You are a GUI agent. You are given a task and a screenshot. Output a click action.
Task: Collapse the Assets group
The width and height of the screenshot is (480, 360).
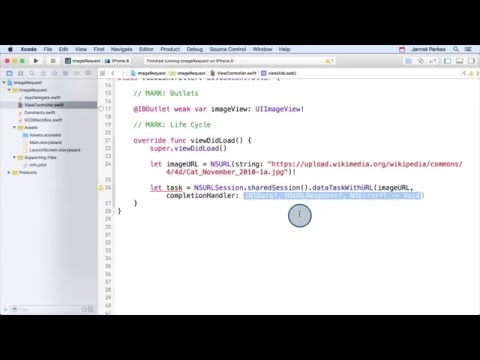14,127
